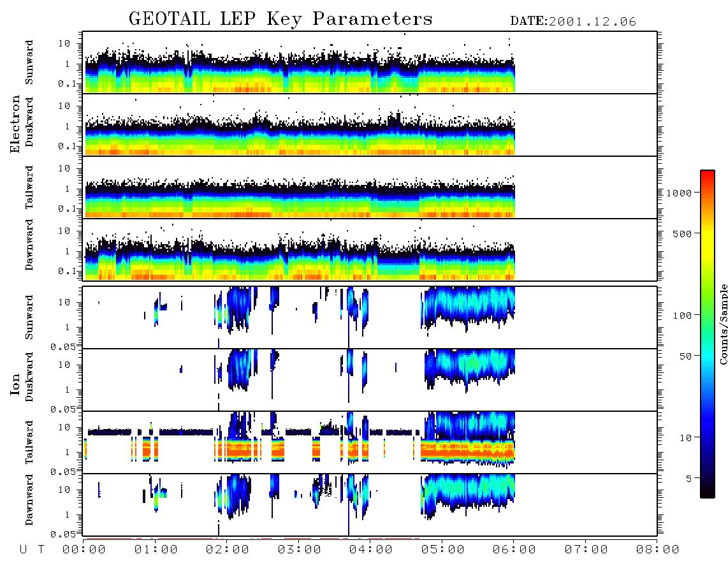The height and width of the screenshot is (561, 728).
Task: Click the "1000" colorbar tick value
Action: [x=679, y=193]
